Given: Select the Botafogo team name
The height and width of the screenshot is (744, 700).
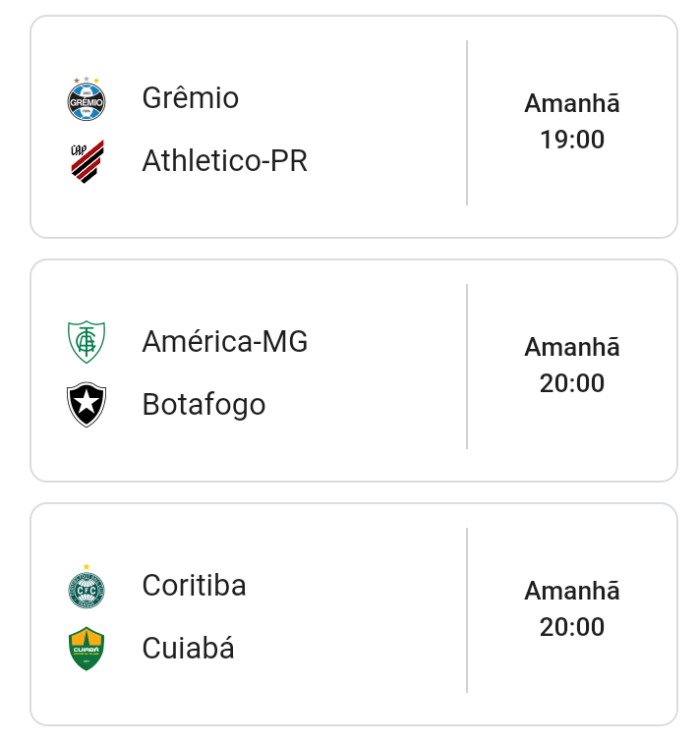Looking at the screenshot, I should 204,404.
